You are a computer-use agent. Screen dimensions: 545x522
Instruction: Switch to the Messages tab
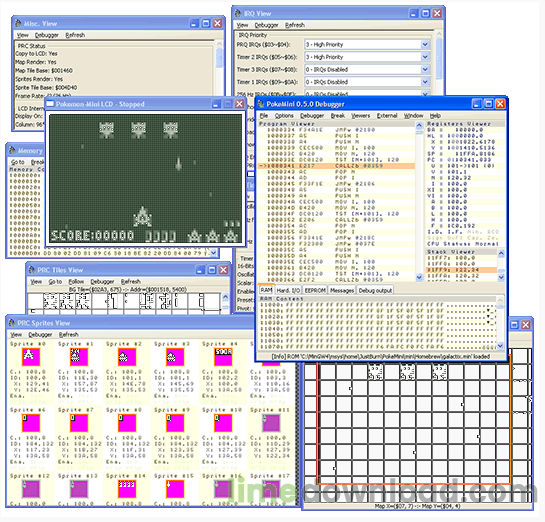pyautogui.click(x=342, y=290)
